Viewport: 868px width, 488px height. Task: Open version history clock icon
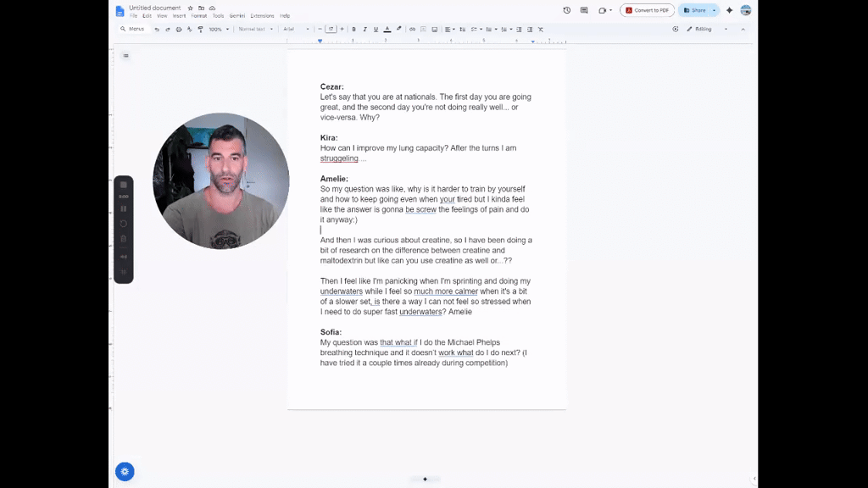tap(567, 10)
